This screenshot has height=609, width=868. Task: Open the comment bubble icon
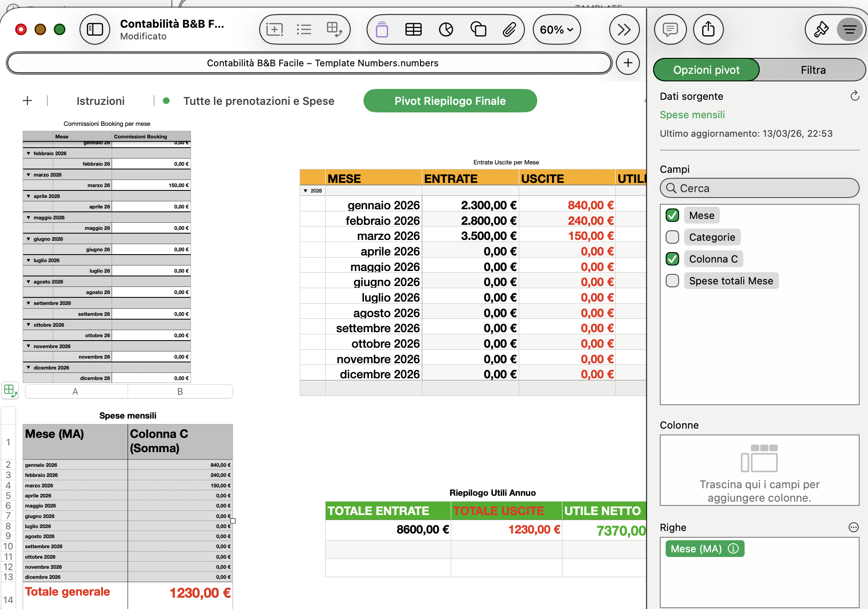(x=670, y=29)
